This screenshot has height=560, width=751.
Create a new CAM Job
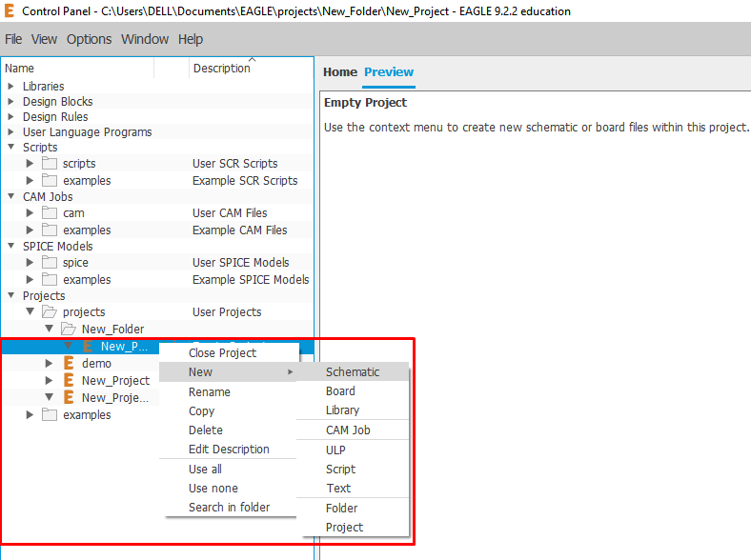coord(353,430)
